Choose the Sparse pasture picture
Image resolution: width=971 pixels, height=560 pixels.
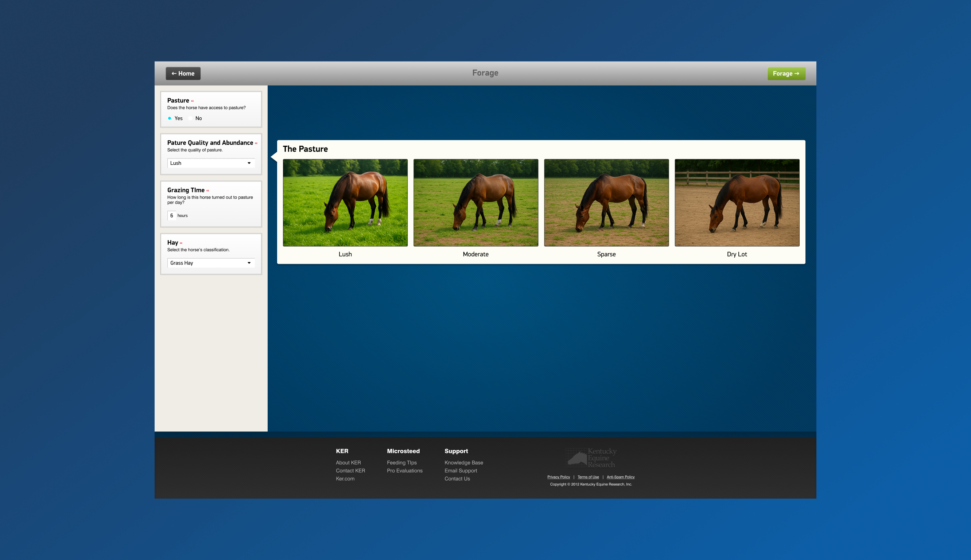point(606,203)
